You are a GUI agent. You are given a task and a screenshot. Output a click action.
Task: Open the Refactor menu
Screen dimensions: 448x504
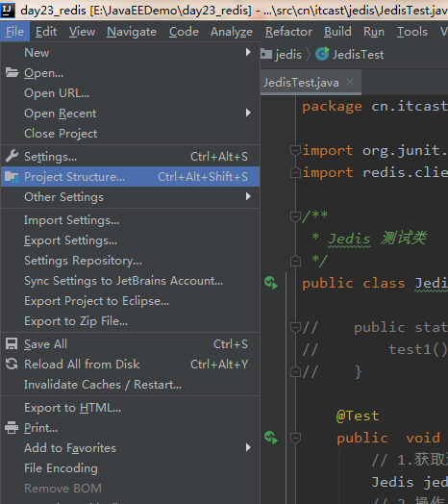pos(288,32)
